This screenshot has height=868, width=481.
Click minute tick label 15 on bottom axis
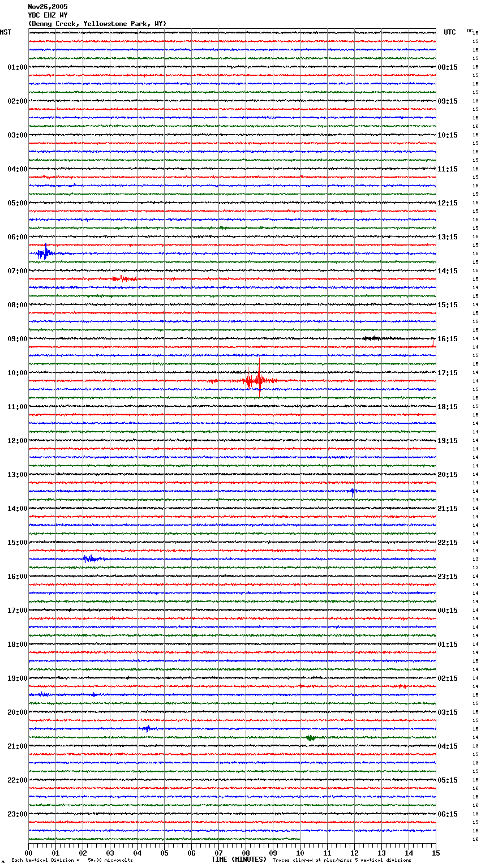(436, 853)
